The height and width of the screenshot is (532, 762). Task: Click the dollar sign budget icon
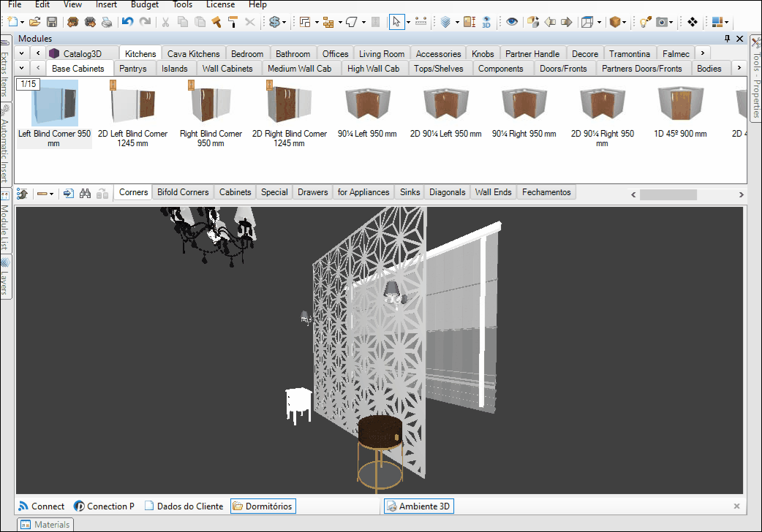[x=274, y=22]
